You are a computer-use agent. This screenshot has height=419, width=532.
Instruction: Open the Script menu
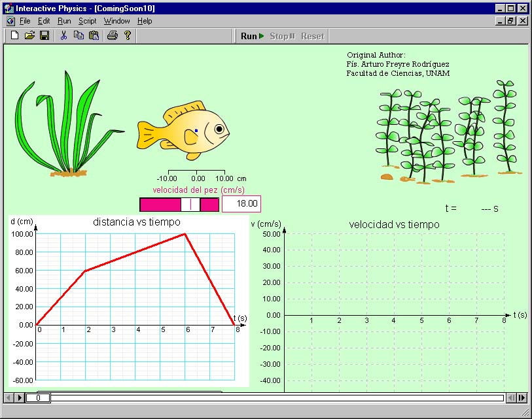coord(88,21)
